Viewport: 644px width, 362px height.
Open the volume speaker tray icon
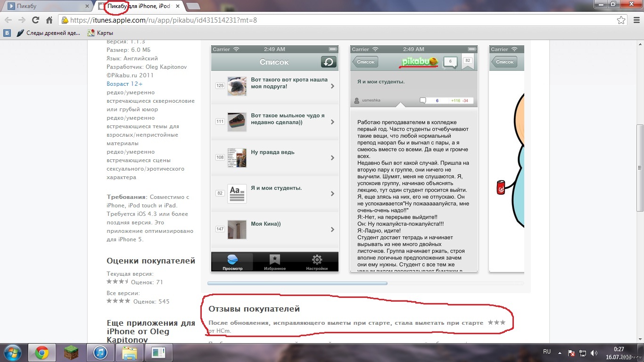594,353
